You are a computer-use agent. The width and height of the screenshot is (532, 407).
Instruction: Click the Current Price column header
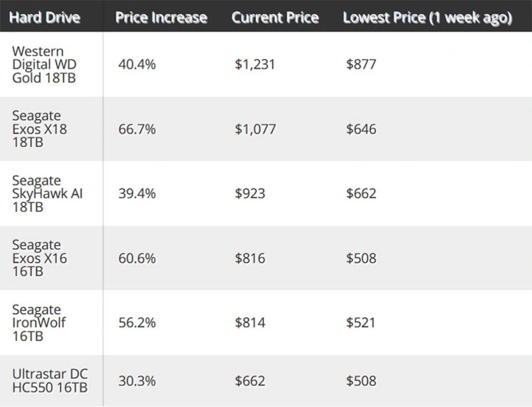[x=275, y=18]
